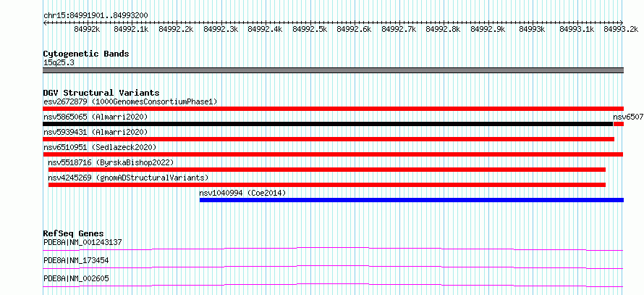Click the 84992.1k ruler tick label
644x295 pixels.
(x=132, y=29)
